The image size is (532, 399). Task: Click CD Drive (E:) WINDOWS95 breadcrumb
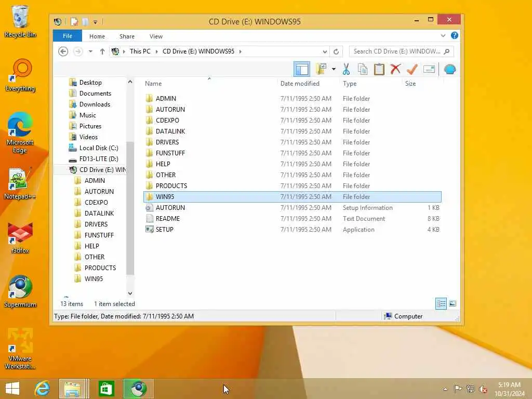tap(198, 51)
